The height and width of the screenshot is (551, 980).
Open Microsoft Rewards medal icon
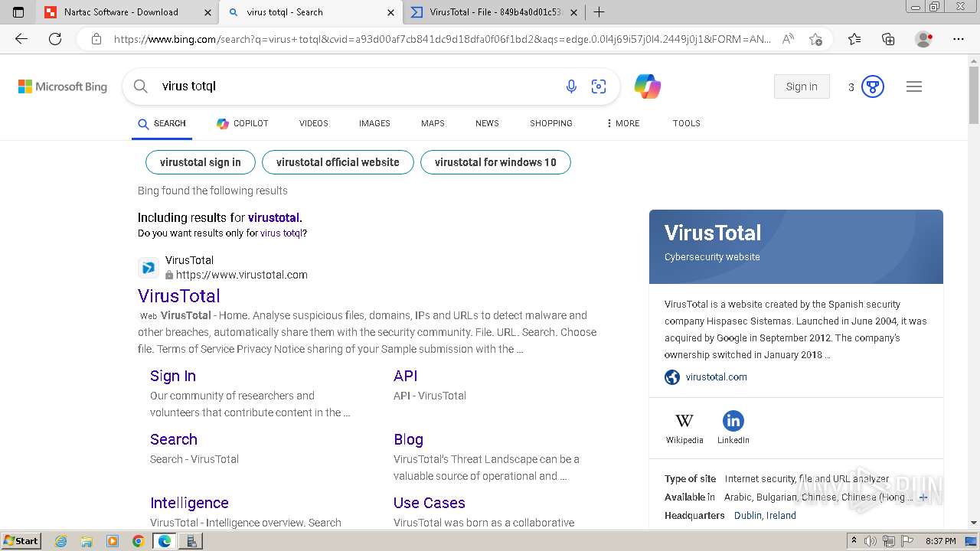[x=873, y=86]
